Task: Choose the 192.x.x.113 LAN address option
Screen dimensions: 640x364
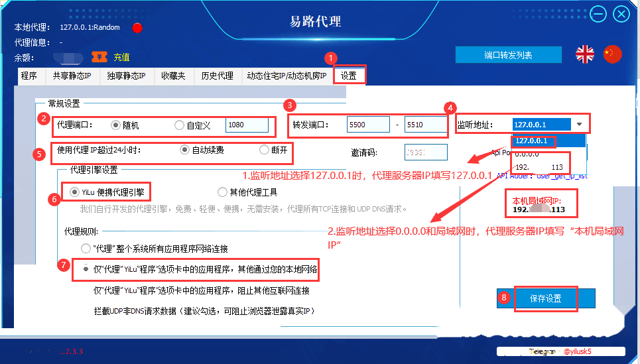Action: (548, 167)
